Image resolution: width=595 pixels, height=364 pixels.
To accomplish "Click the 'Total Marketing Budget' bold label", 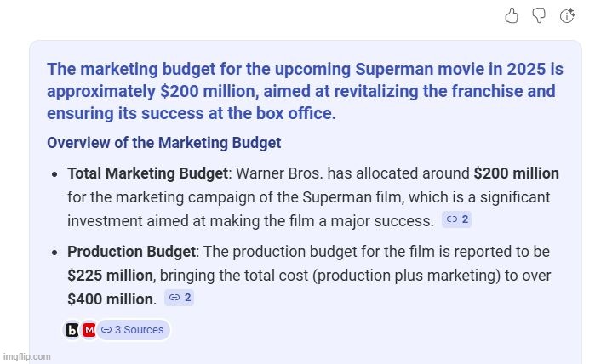I will point(147,173).
